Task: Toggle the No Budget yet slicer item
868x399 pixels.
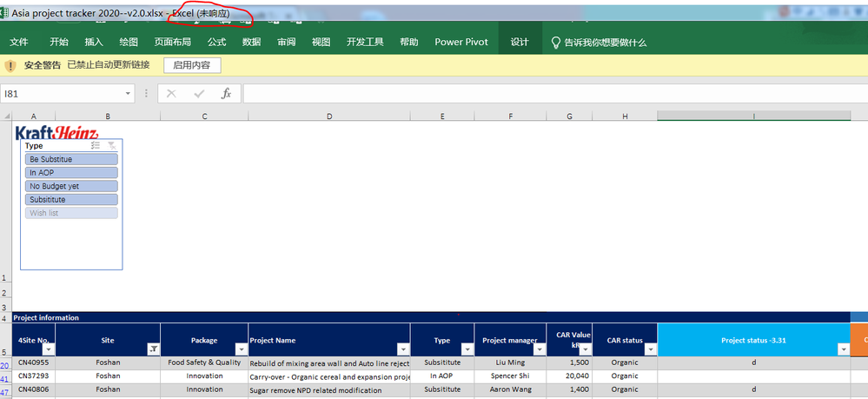Action: pyautogui.click(x=71, y=186)
